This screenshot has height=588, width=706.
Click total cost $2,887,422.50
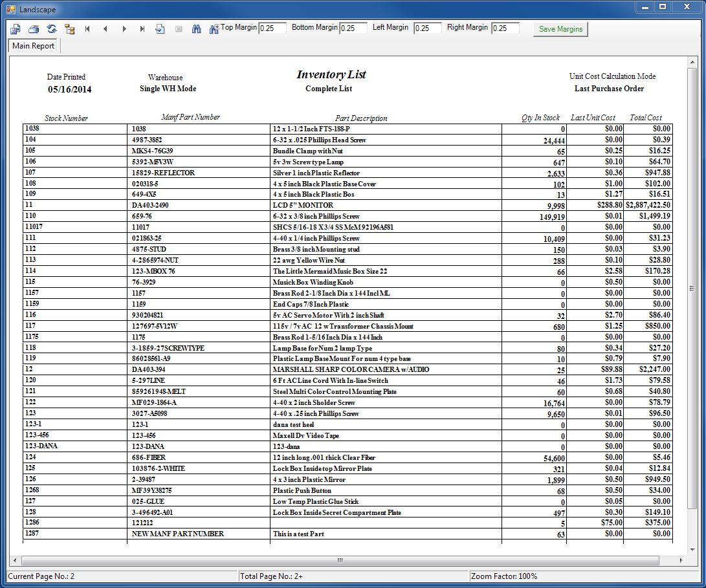coord(648,205)
